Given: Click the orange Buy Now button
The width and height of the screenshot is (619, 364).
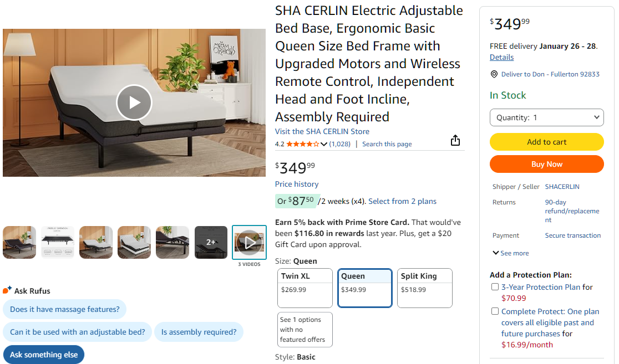Looking at the screenshot, I should pos(546,164).
